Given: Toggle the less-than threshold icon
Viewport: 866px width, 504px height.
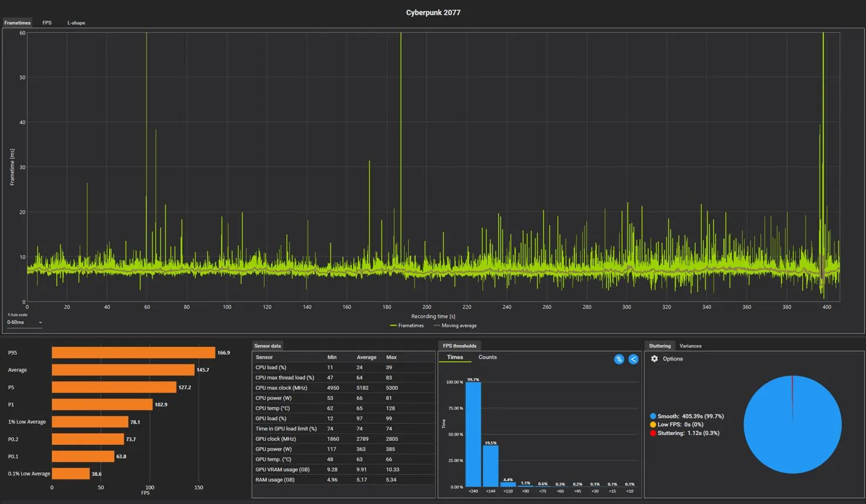Looking at the screenshot, I should 633,359.
